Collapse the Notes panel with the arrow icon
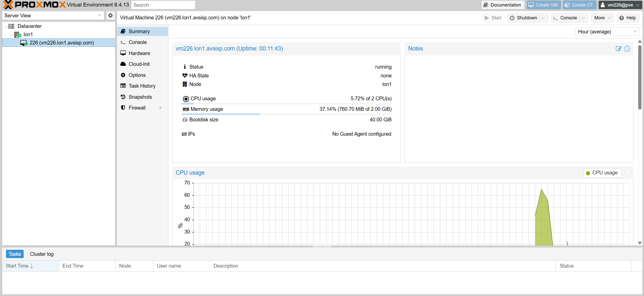This screenshot has height=296, width=644. (x=627, y=49)
